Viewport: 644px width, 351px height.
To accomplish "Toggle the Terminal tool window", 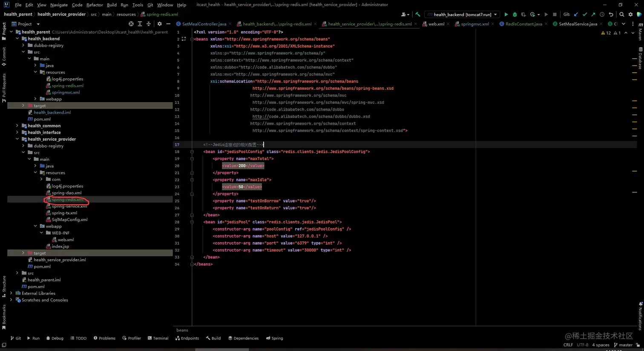I will click(158, 338).
